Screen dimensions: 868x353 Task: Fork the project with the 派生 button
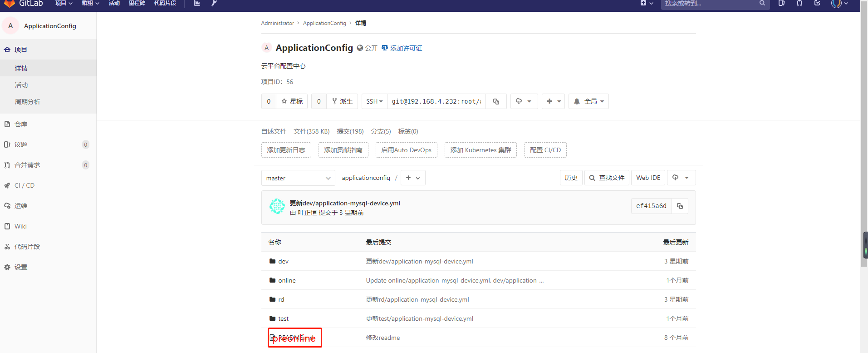[342, 101]
